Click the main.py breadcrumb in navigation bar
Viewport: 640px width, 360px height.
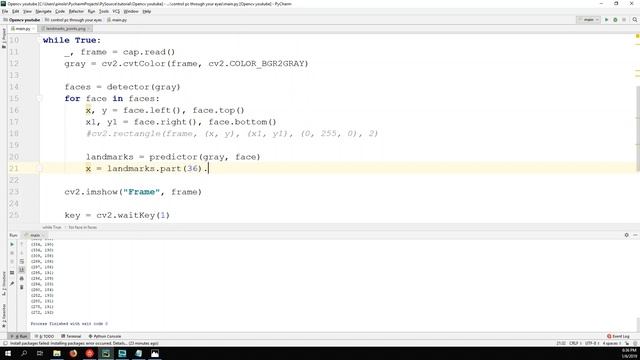pyautogui.click(x=117, y=20)
